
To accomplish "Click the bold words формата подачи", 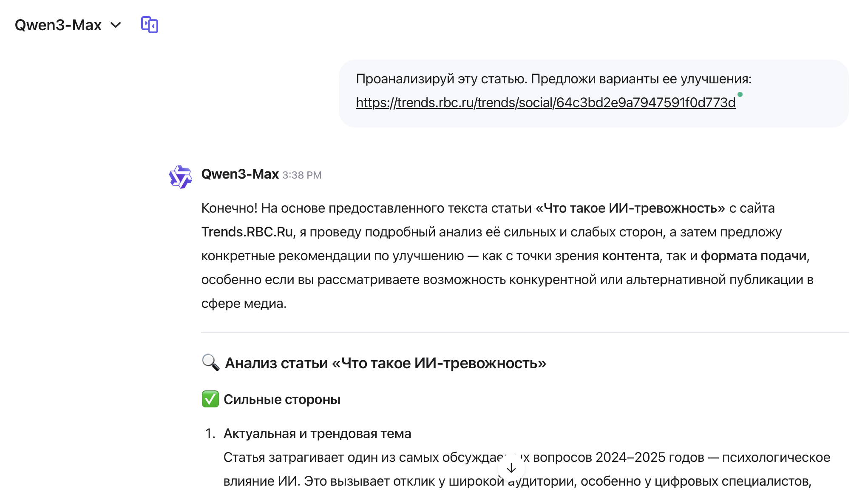I will (754, 256).
